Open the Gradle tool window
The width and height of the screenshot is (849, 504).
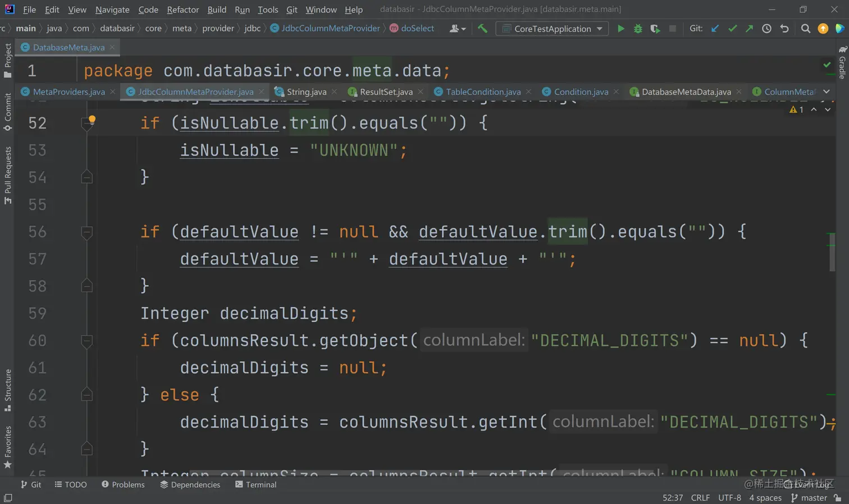pyautogui.click(x=842, y=62)
